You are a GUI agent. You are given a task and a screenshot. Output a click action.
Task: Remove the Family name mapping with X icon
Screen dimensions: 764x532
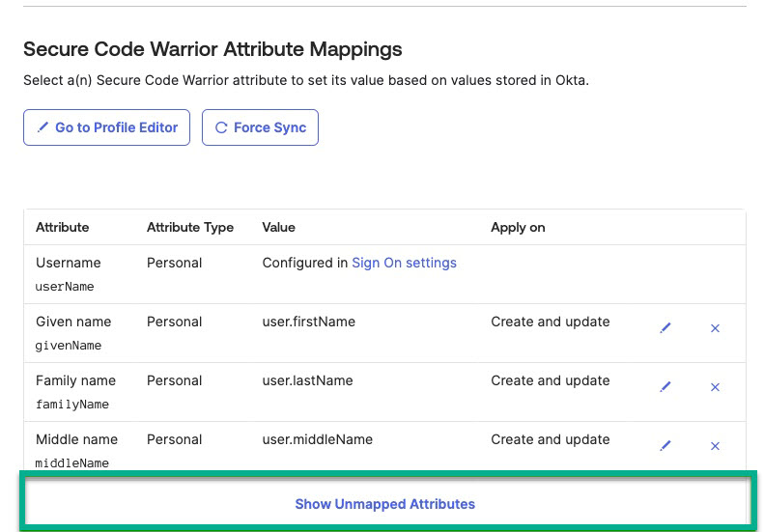click(x=715, y=387)
